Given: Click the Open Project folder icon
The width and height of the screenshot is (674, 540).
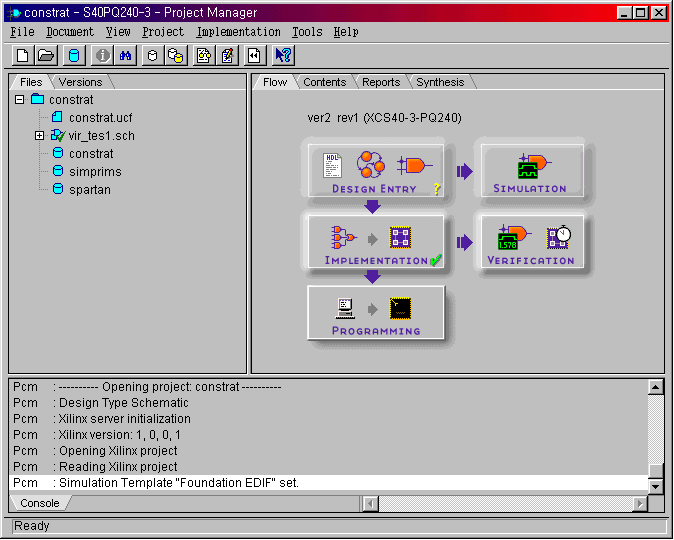Looking at the screenshot, I should coord(46,55).
